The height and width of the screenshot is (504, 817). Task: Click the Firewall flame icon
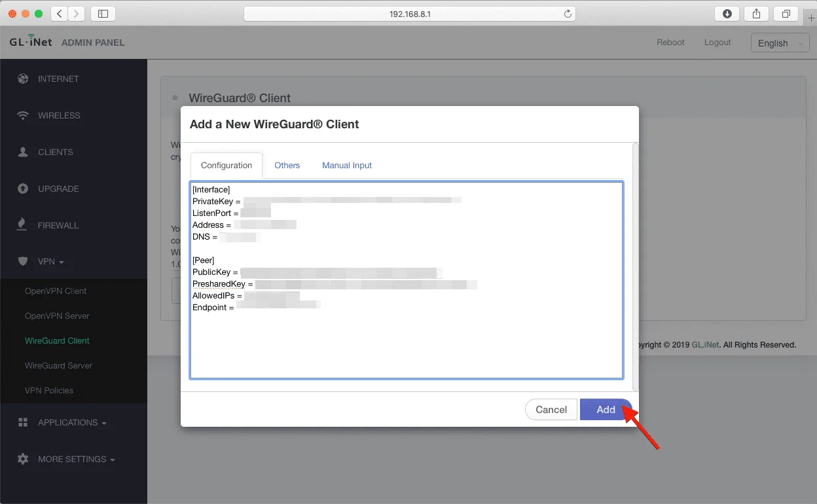coord(24,225)
